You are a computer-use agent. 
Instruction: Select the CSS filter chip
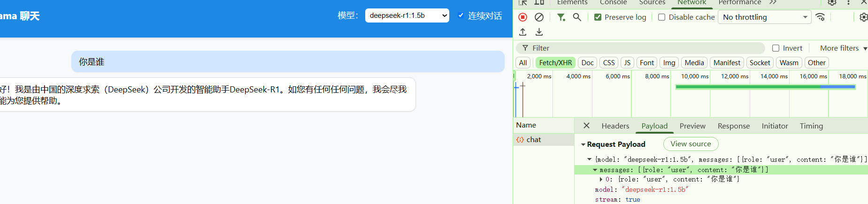click(609, 63)
